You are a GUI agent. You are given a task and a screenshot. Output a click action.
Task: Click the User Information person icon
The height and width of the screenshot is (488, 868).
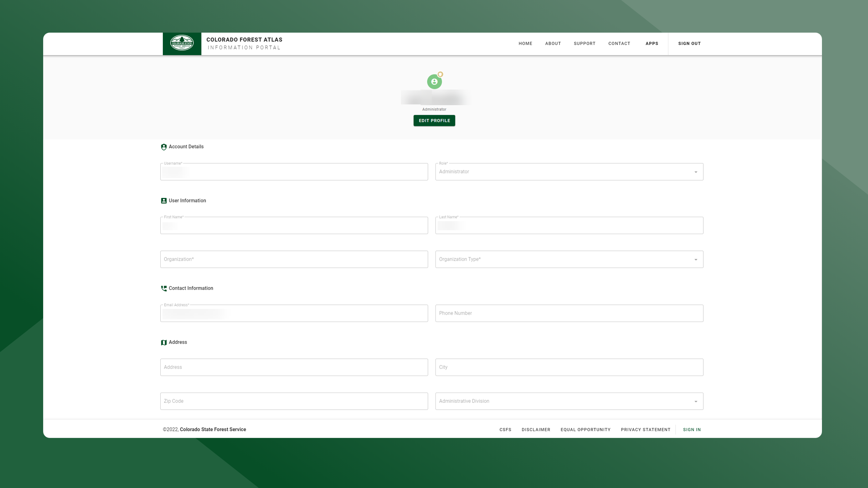[x=164, y=201]
